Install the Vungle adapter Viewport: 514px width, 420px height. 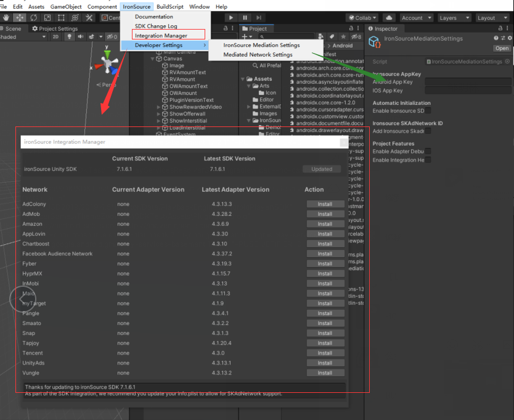click(x=325, y=373)
